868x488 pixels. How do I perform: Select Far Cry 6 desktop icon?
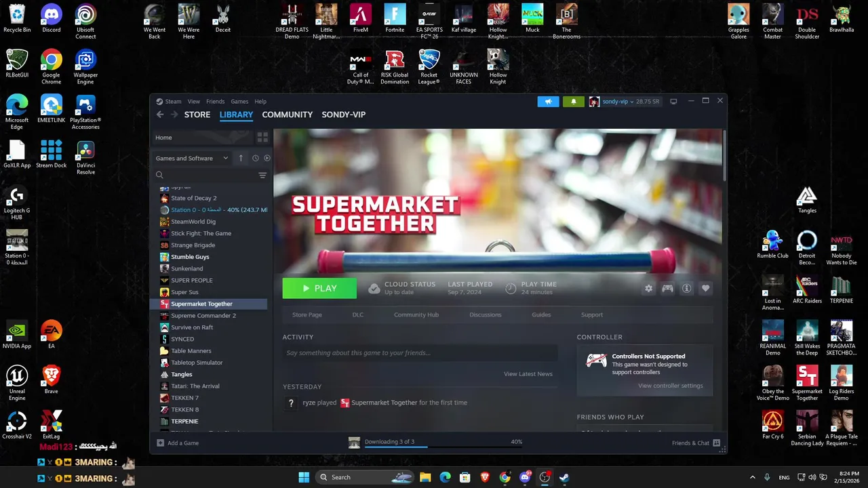[773, 425]
